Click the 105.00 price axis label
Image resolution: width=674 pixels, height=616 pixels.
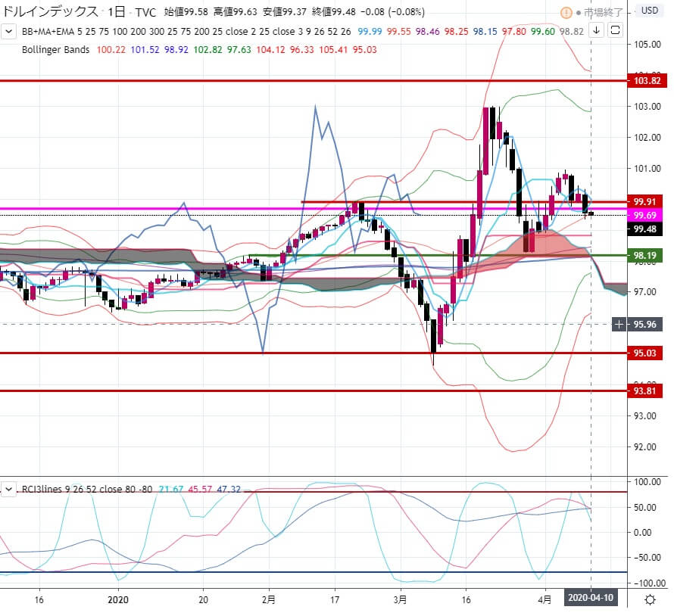(647, 44)
